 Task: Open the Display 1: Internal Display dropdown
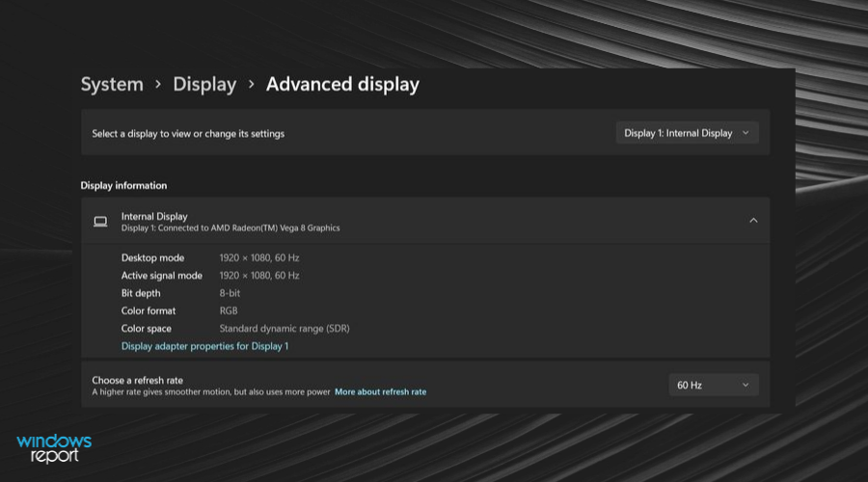687,133
